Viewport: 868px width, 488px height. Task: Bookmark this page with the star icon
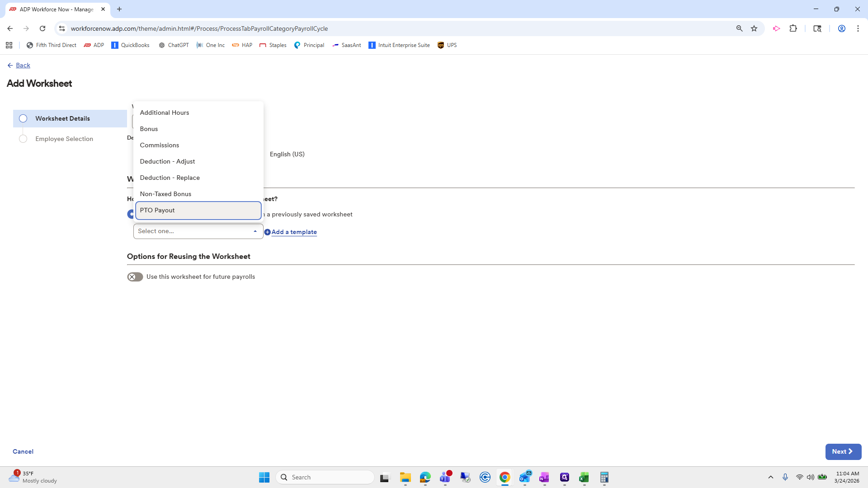(x=754, y=28)
